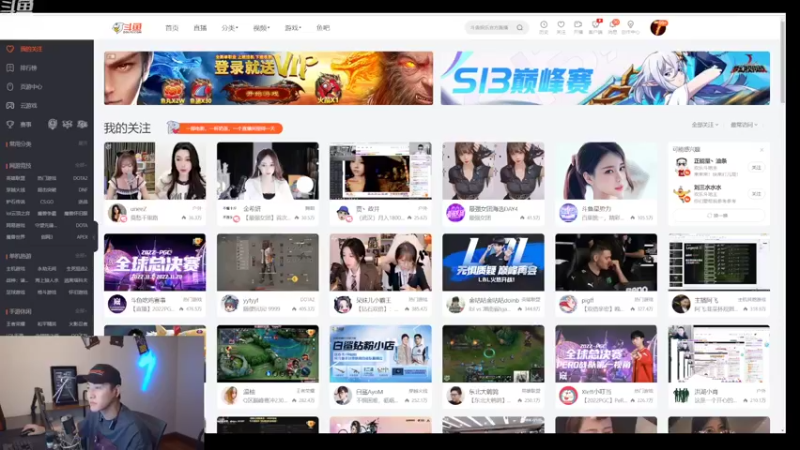This screenshot has height=450, width=800.
Task: Expand the 分类 categories dropdown
Action: click(230, 28)
